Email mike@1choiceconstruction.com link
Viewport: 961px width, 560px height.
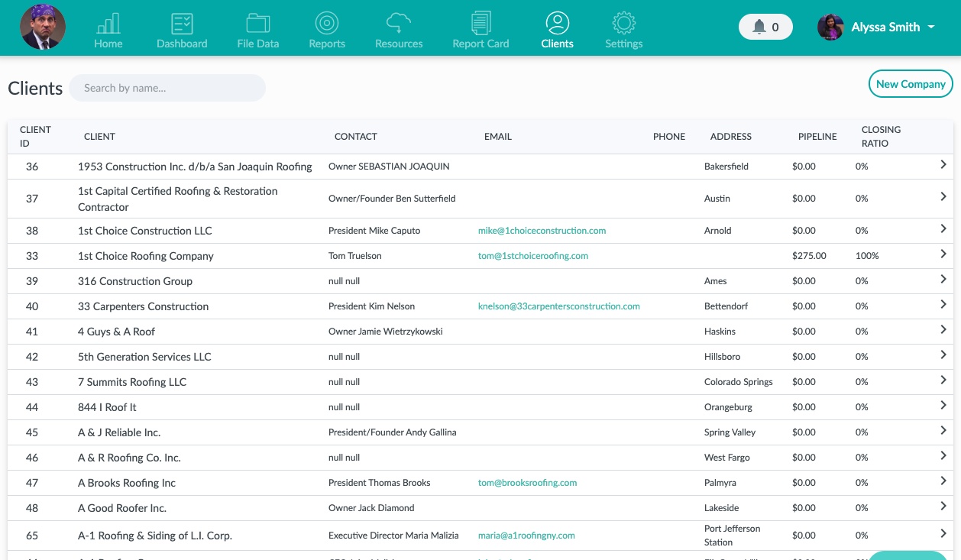542,231
